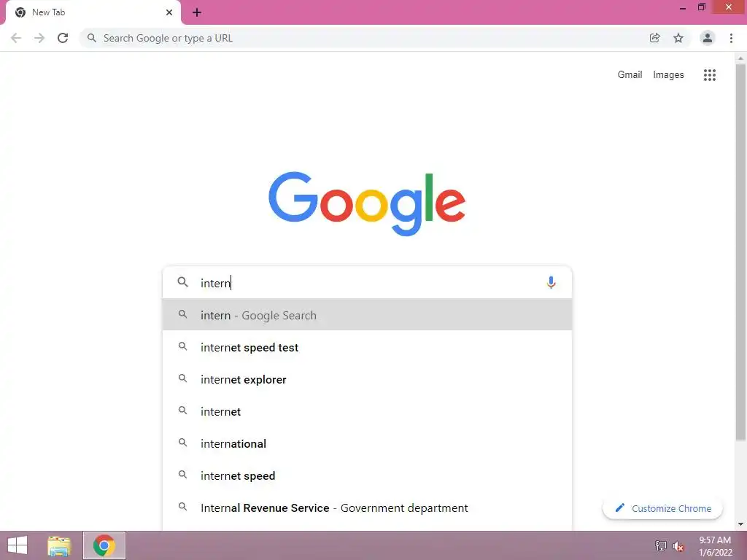Viewport: 747px width, 560px height.
Task: Pick the international suggestion
Action: 367,443
